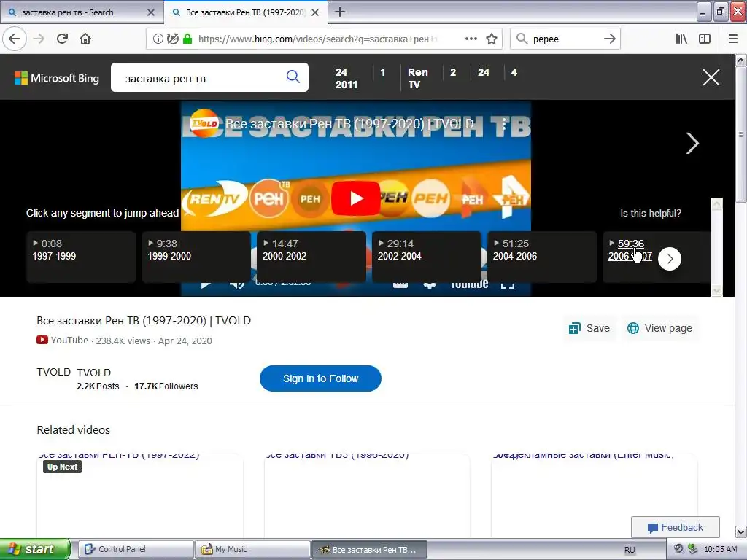Go to the Firefox home page
The width and height of the screenshot is (747, 560).
pyautogui.click(x=85, y=39)
